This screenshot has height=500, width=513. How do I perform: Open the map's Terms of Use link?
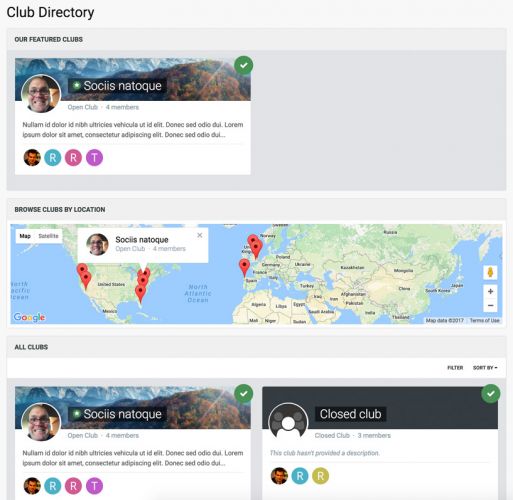tap(485, 320)
